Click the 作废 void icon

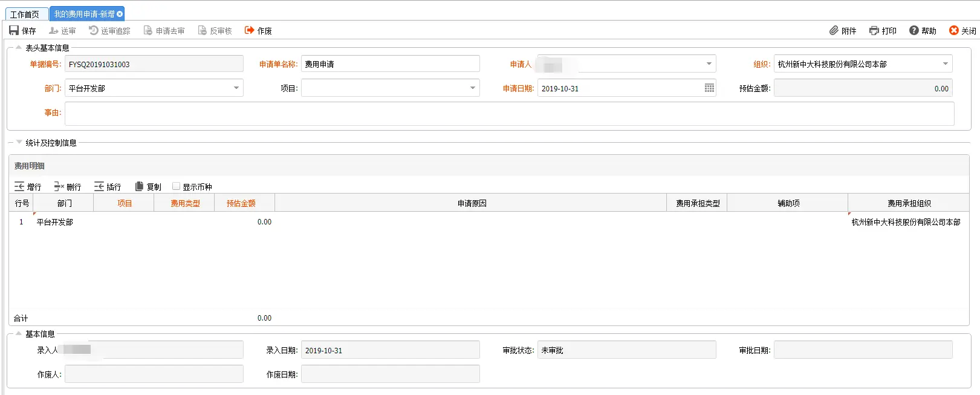(x=249, y=30)
